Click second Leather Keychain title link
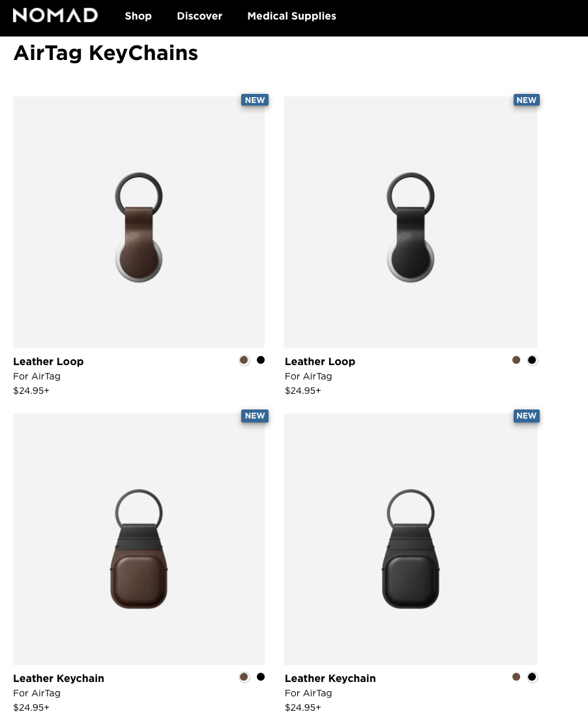The height and width of the screenshot is (725, 588). tap(330, 678)
